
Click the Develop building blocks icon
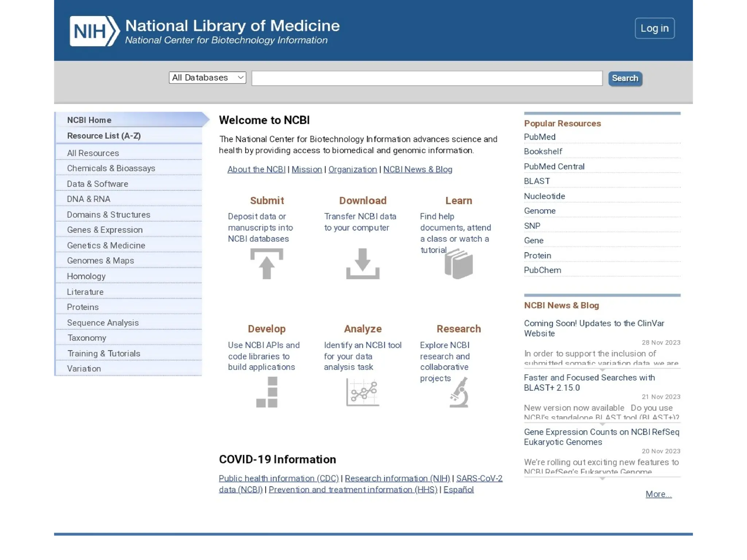[x=267, y=392]
